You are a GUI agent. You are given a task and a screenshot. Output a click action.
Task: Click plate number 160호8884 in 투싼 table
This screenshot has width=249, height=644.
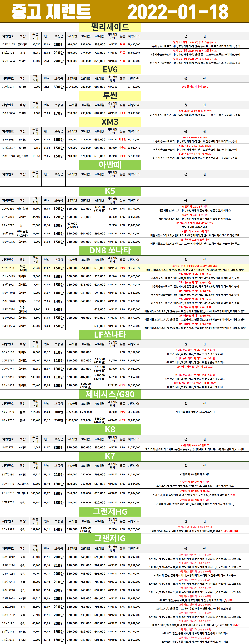[8, 113]
